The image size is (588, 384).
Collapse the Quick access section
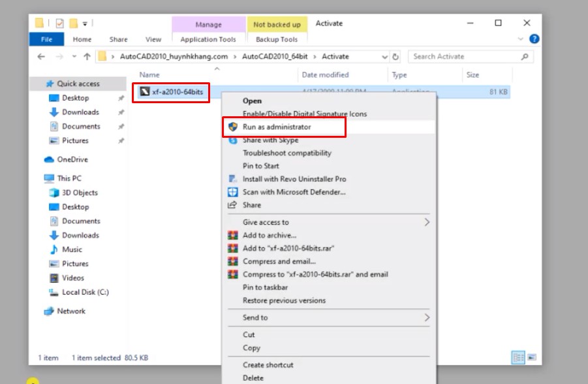click(43, 84)
